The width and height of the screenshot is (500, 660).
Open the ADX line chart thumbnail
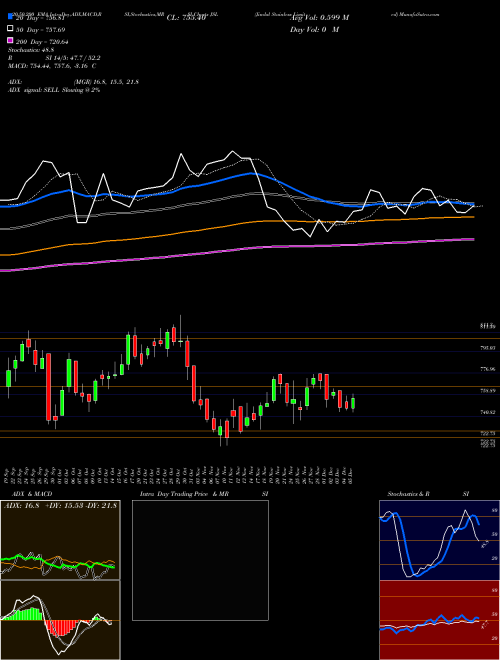tap(60, 540)
